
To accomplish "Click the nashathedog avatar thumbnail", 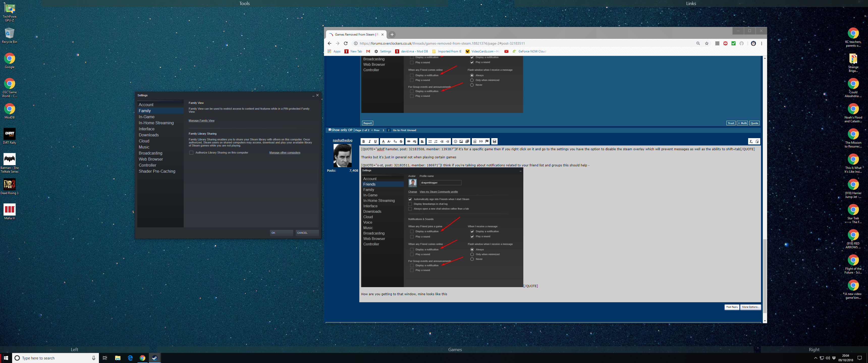I will (x=342, y=155).
